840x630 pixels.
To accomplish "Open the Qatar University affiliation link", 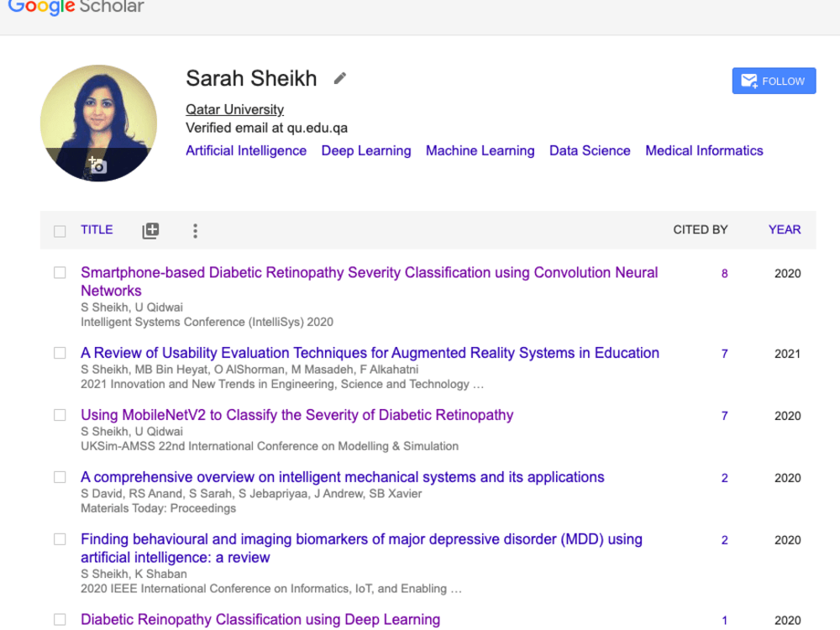I will [x=234, y=109].
